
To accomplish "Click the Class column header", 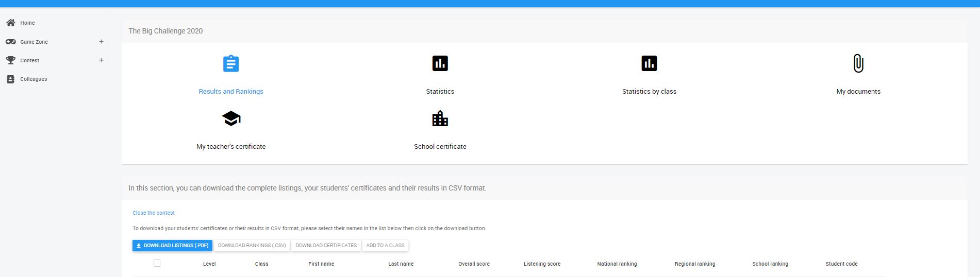I will [x=261, y=264].
